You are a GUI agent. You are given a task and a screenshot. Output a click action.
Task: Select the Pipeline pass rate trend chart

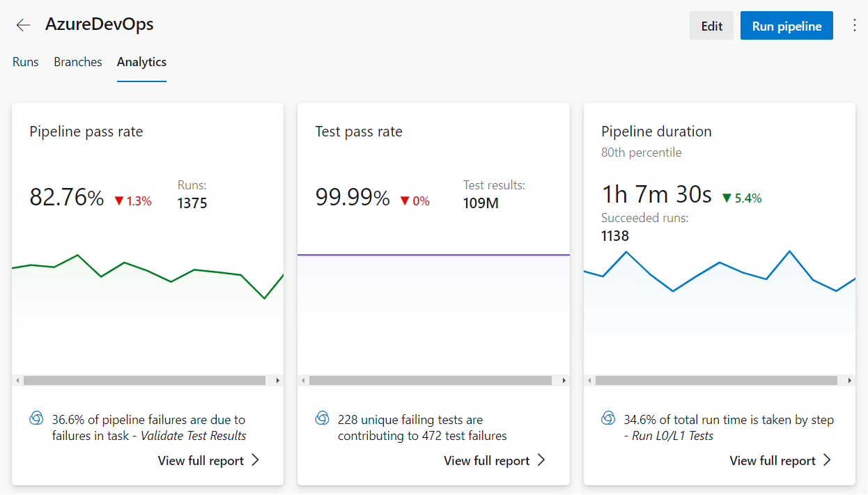click(x=147, y=306)
